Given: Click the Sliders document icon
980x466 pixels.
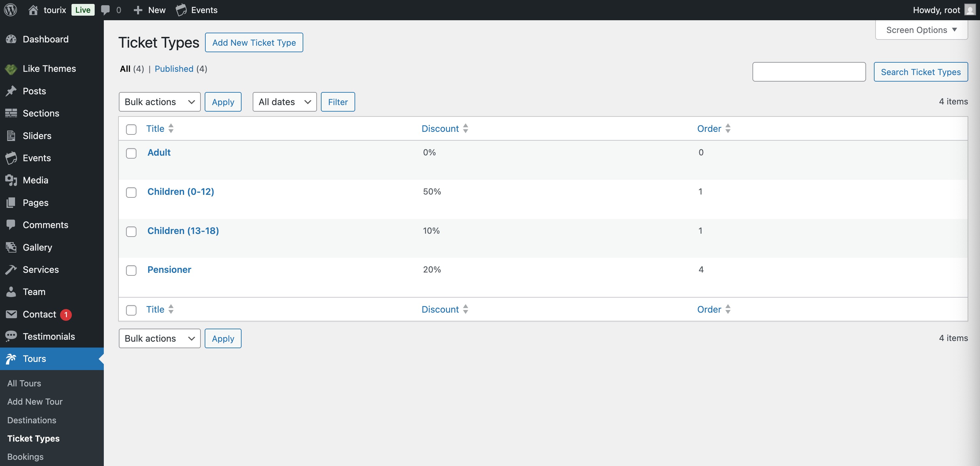Looking at the screenshot, I should tap(11, 135).
